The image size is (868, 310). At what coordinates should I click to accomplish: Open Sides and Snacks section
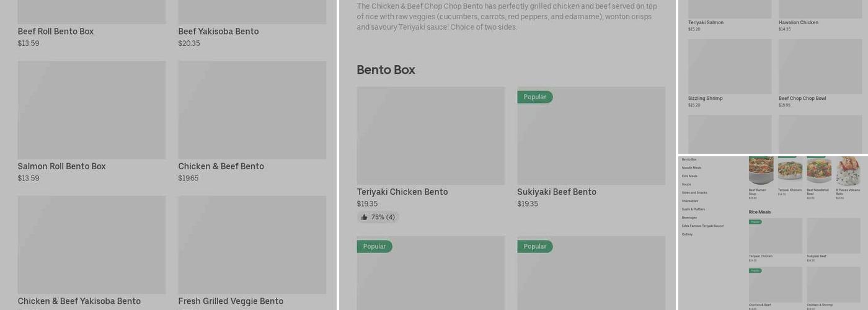coord(694,193)
